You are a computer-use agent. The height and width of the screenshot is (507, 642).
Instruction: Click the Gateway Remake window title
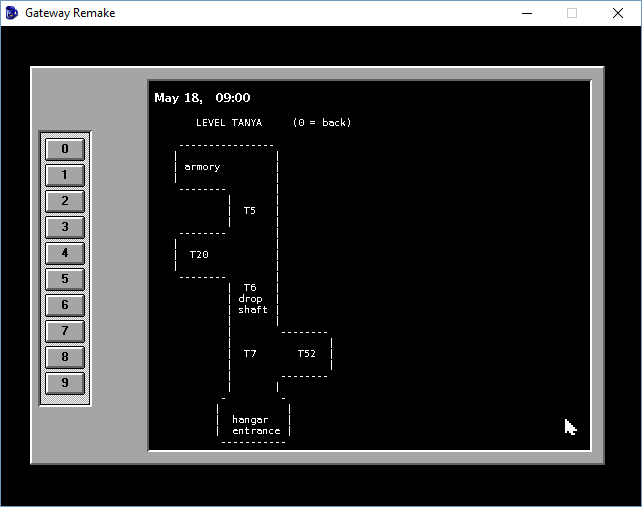point(70,13)
